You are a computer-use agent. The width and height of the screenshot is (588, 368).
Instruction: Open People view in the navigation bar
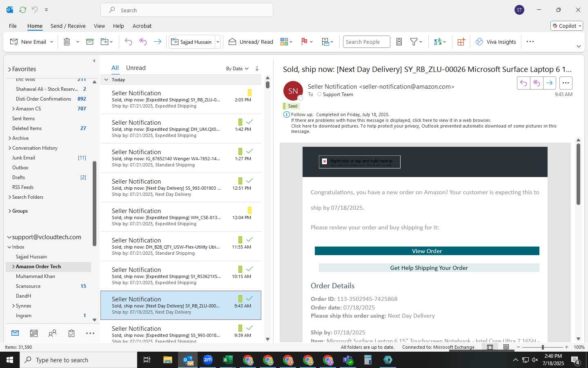[x=52, y=333]
